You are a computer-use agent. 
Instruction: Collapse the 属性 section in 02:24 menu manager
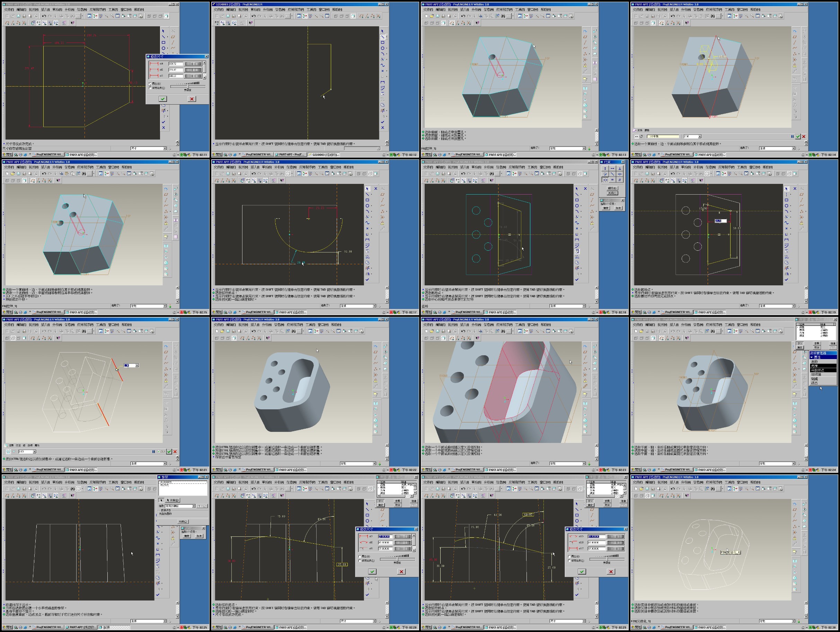[x=812, y=357]
